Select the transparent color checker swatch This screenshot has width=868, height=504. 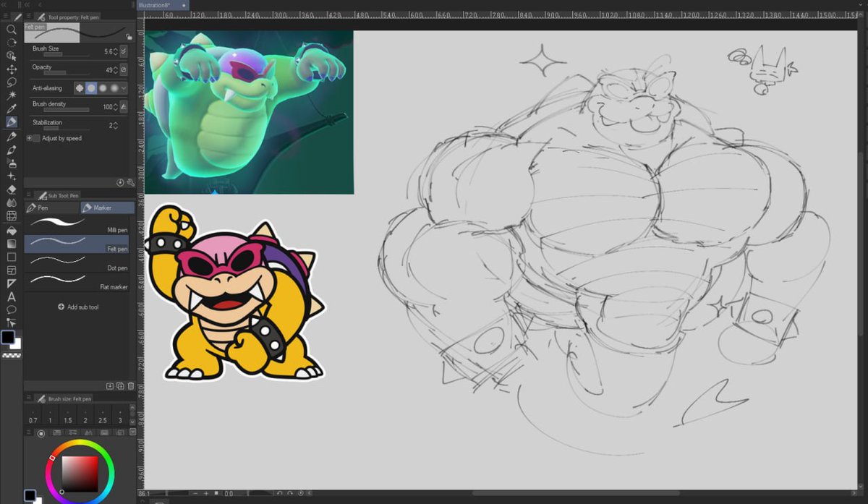pyautogui.click(x=12, y=356)
